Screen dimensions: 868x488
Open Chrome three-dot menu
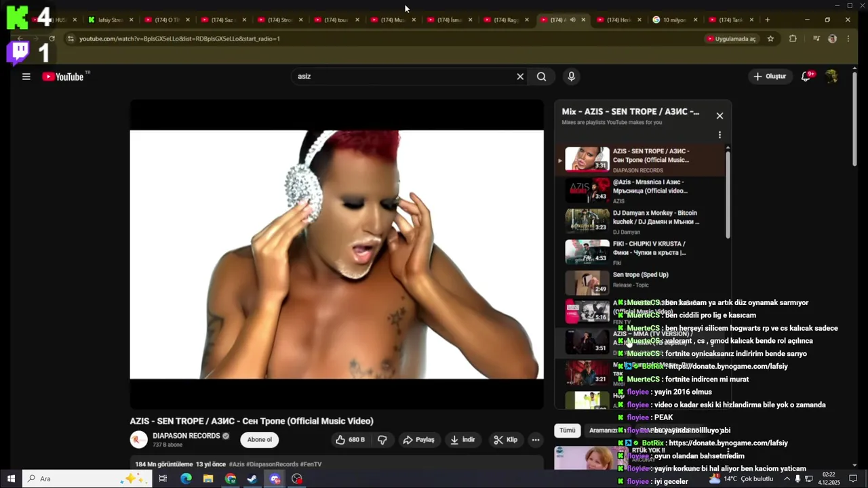[848, 39]
